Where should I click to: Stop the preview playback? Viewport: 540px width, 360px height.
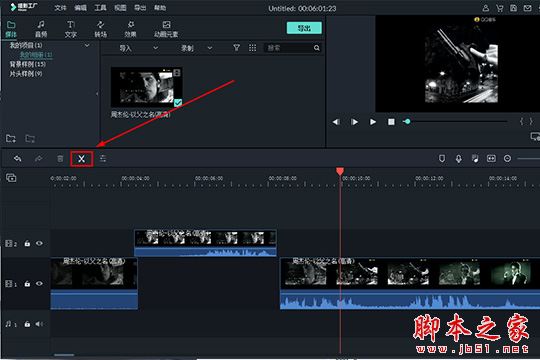pyautogui.click(x=391, y=122)
